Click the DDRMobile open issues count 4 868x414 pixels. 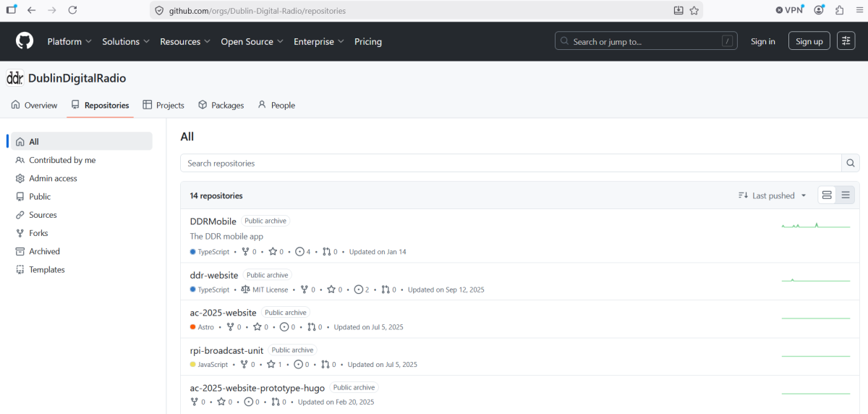(302, 252)
